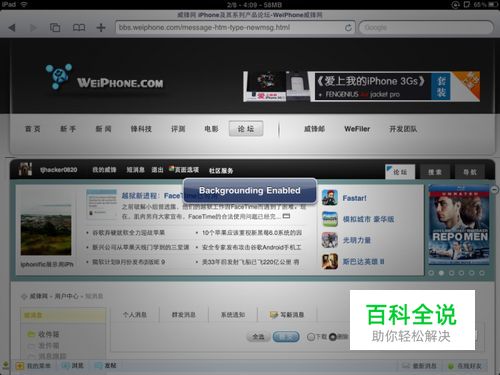Screen dimensions: 500x375
Task: Select the third carousel dot under the poster
Action: 451,273
